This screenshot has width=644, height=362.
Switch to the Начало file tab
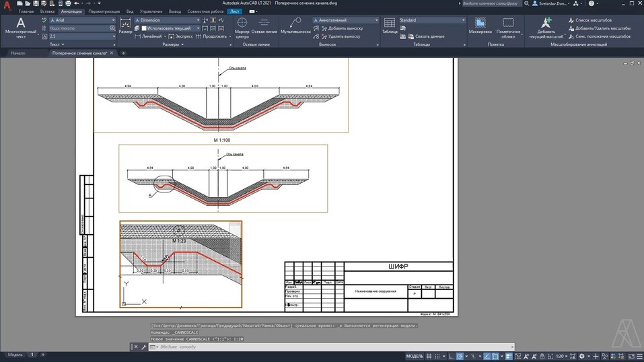click(x=18, y=53)
